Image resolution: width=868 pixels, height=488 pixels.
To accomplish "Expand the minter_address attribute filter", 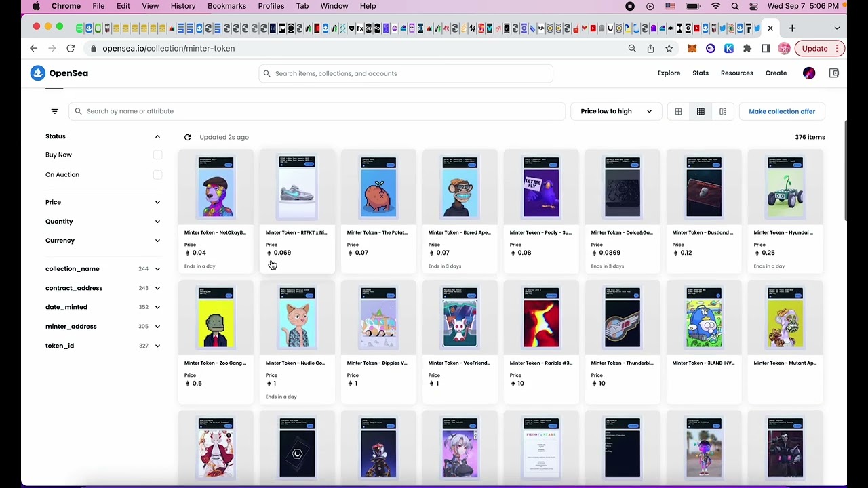I will (157, 326).
